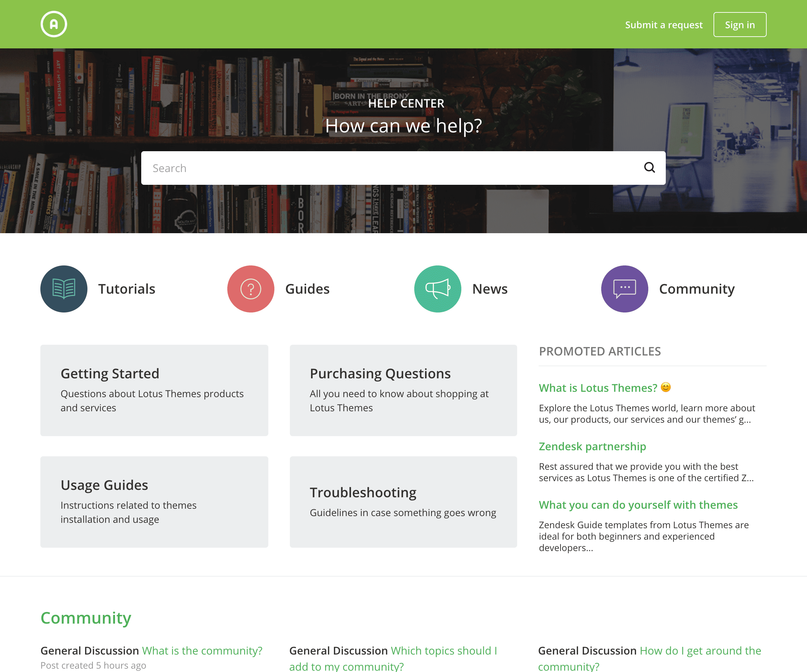Open the Tutorials book icon

click(x=64, y=289)
